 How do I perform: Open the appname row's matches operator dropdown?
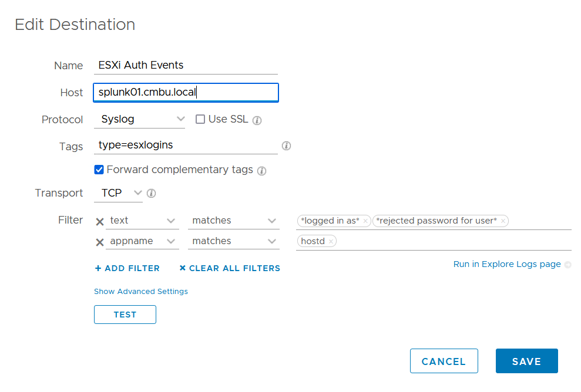point(234,241)
